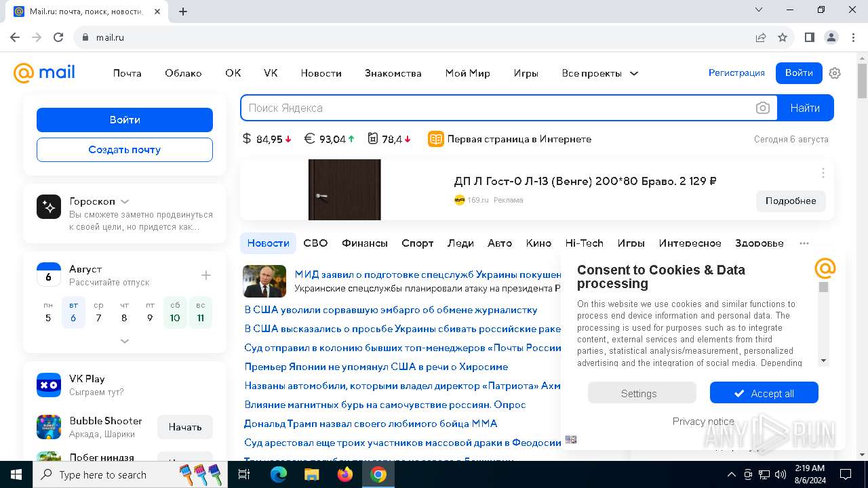Open Первая страница в Интернете link
Viewport: 868px width, 488px height.
[x=510, y=139]
